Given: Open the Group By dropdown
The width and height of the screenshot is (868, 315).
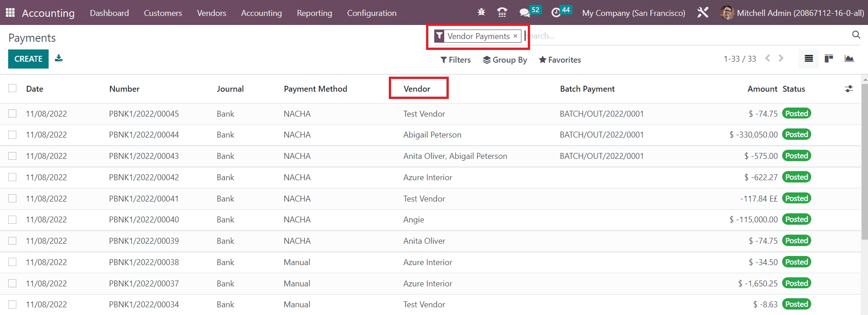Looking at the screenshot, I should point(505,60).
